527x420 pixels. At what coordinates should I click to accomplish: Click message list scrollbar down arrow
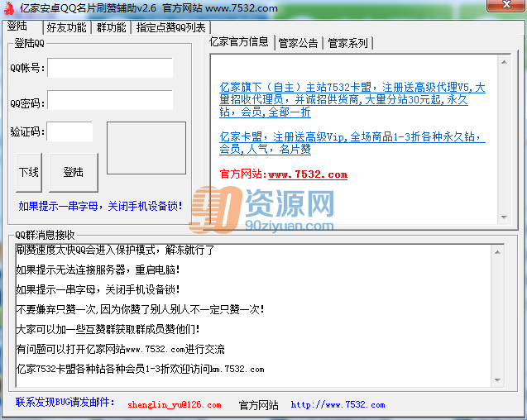(x=497, y=380)
